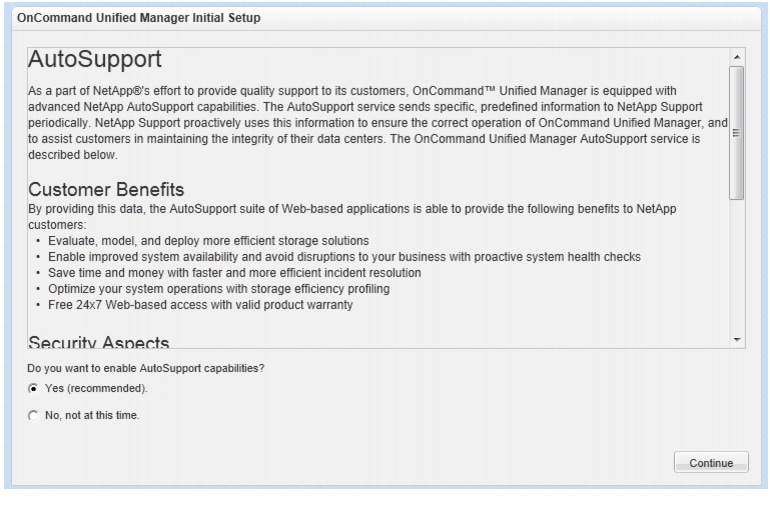The width and height of the screenshot is (770, 516).
Task: Click the scrollbar down arrow
Action: 738,341
